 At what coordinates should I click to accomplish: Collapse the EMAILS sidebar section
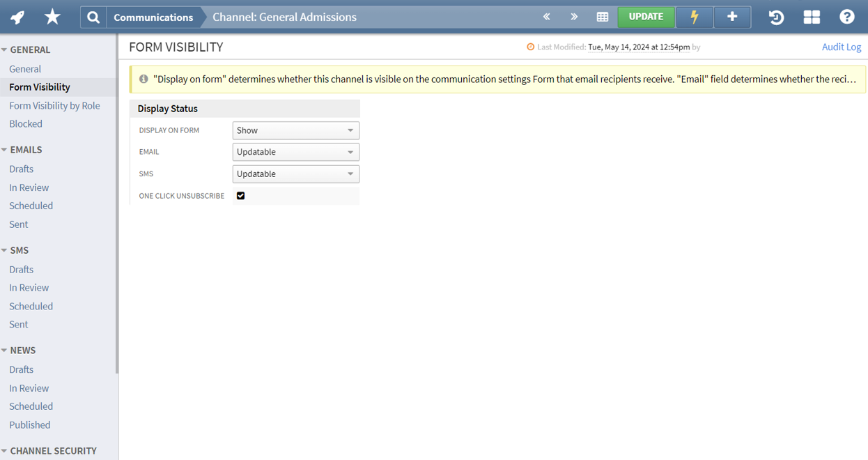[5, 150]
